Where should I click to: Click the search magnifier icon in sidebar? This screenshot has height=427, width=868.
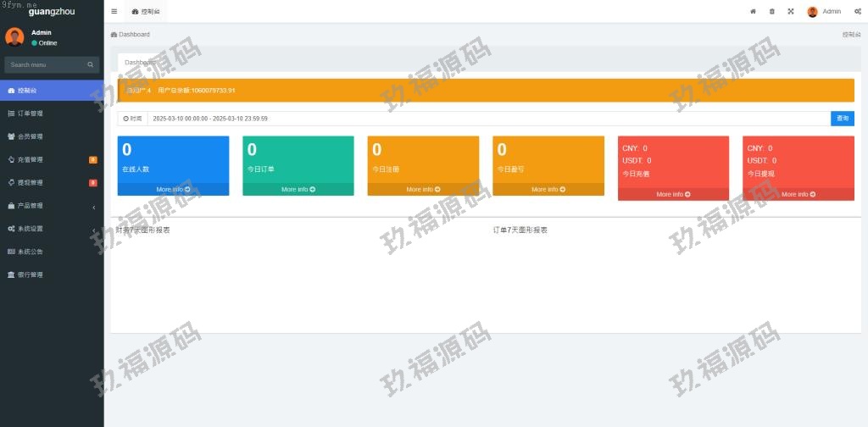(91, 65)
